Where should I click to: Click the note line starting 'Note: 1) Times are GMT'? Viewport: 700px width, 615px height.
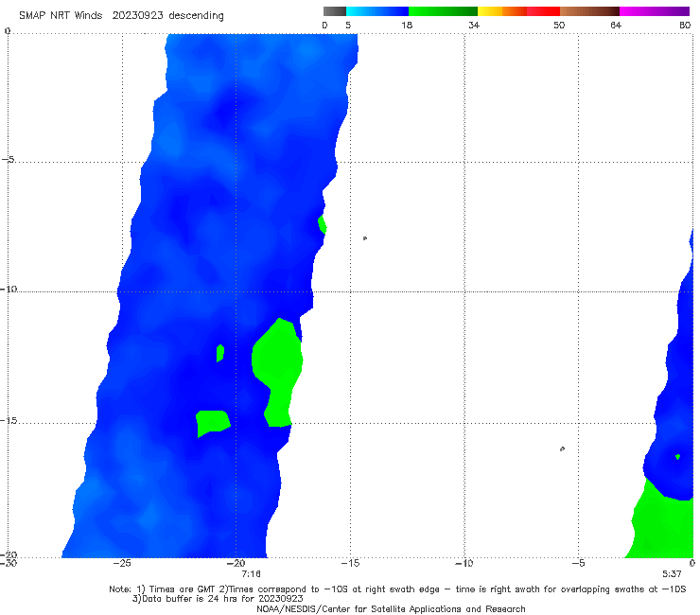click(x=397, y=589)
